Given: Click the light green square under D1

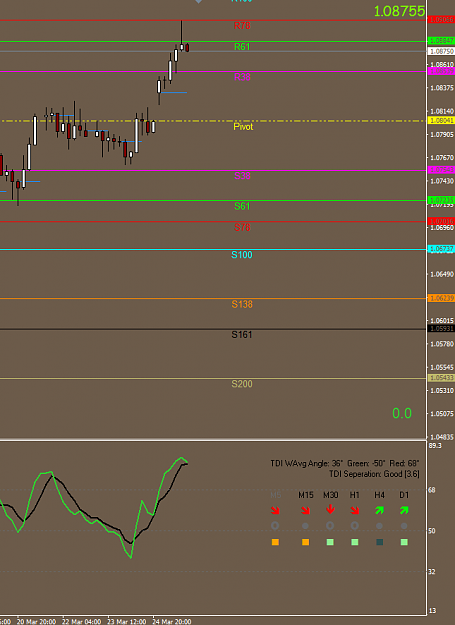Looking at the screenshot, I should pos(404,542).
